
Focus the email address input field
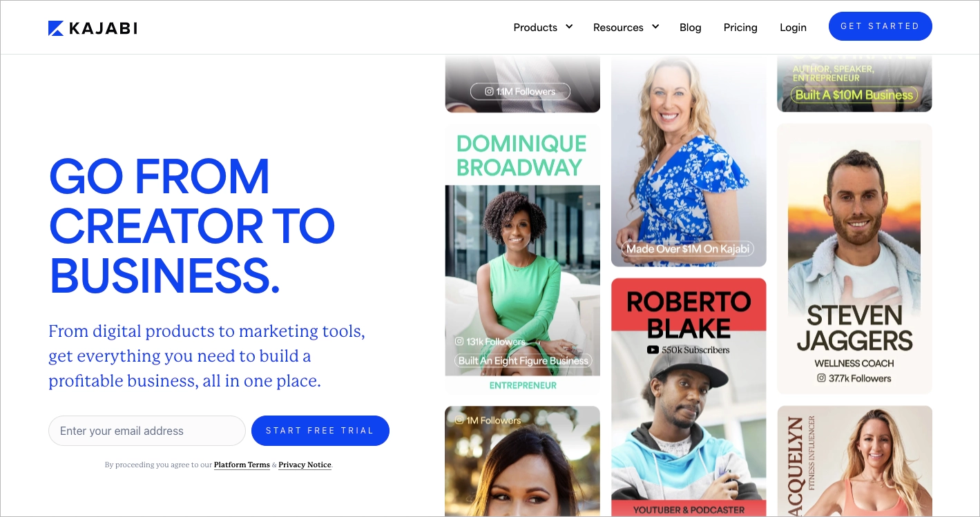coord(146,431)
